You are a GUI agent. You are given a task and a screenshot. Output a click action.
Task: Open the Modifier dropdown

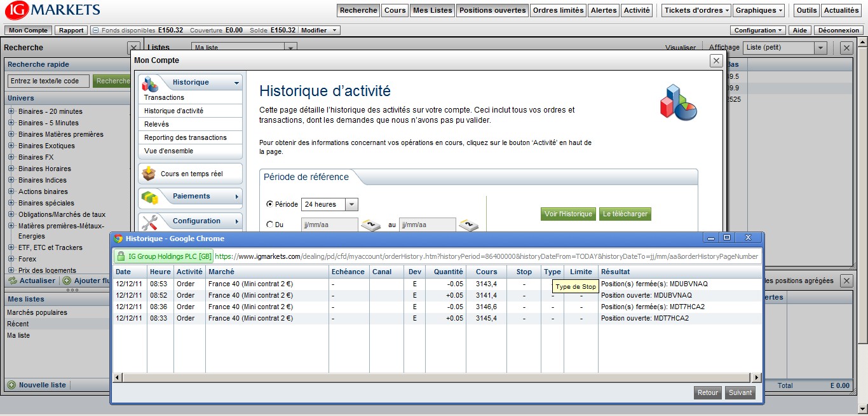(319, 31)
